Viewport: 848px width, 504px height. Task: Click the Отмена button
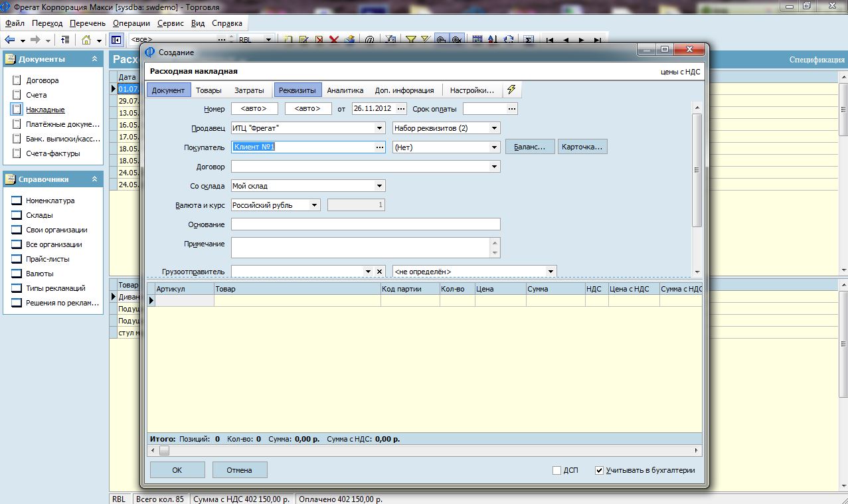(240, 470)
